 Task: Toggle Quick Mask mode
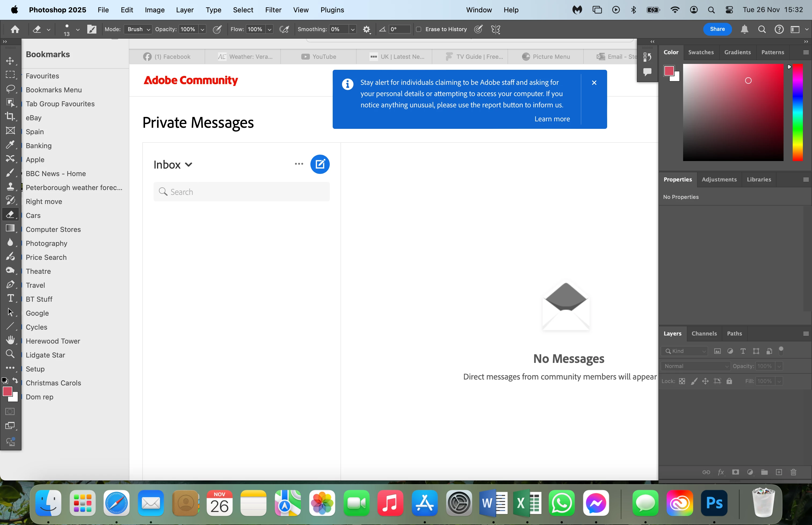pos(10,411)
